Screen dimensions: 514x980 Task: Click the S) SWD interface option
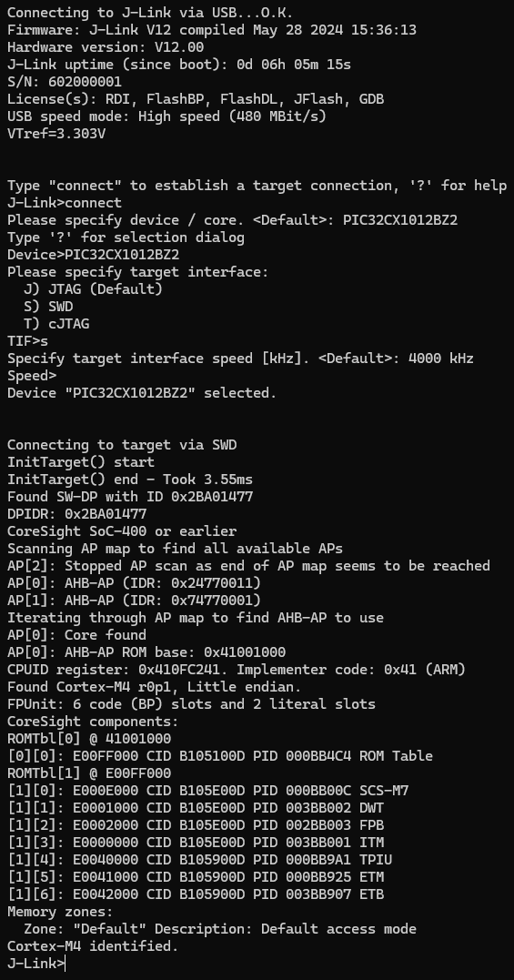point(48,307)
